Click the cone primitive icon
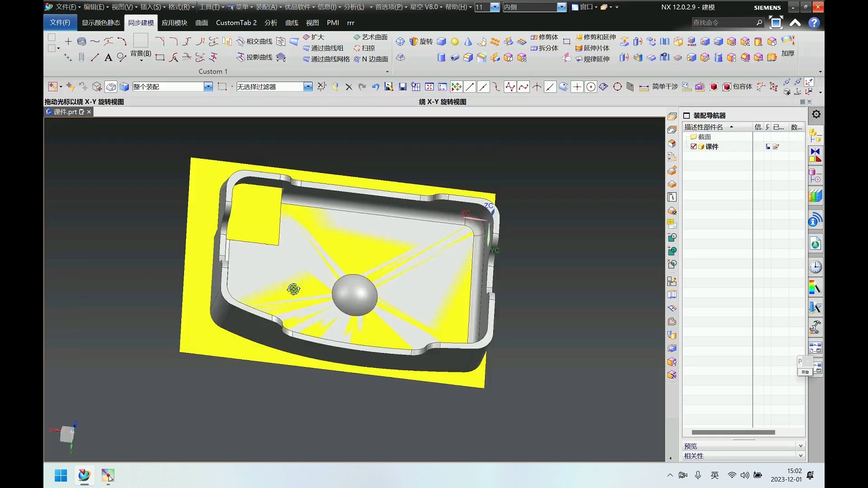 tap(468, 42)
